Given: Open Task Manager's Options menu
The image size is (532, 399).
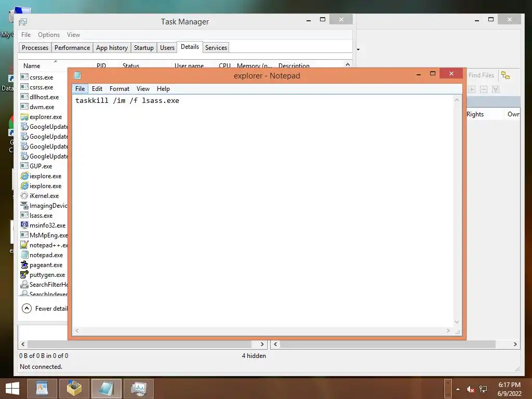Looking at the screenshot, I should [49, 35].
